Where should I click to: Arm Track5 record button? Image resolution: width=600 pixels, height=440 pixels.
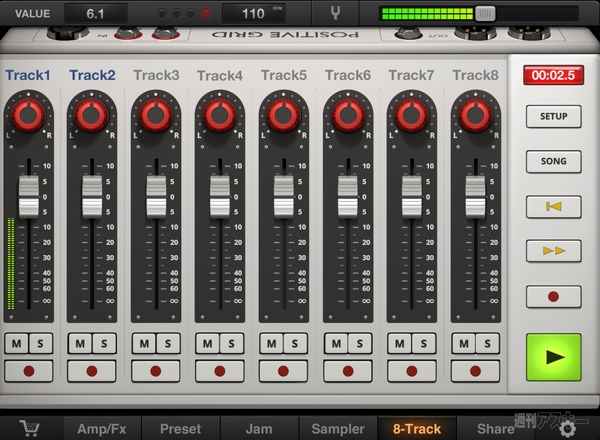[x=283, y=371]
